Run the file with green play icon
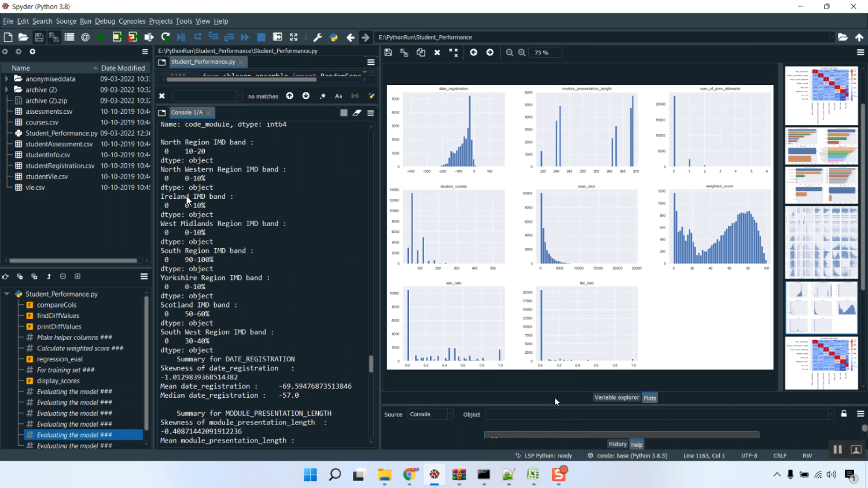Image resolution: width=868 pixels, height=488 pixels. pos(101,37)
